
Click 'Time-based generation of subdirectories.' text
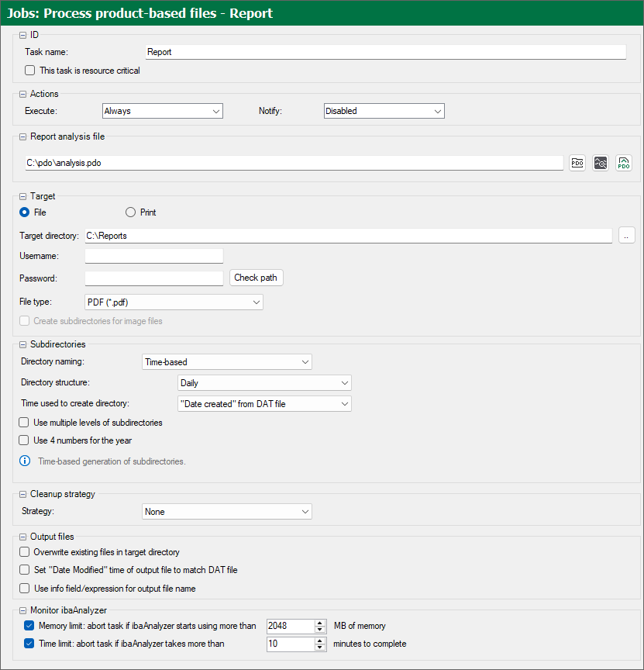[x=112, y=461]
